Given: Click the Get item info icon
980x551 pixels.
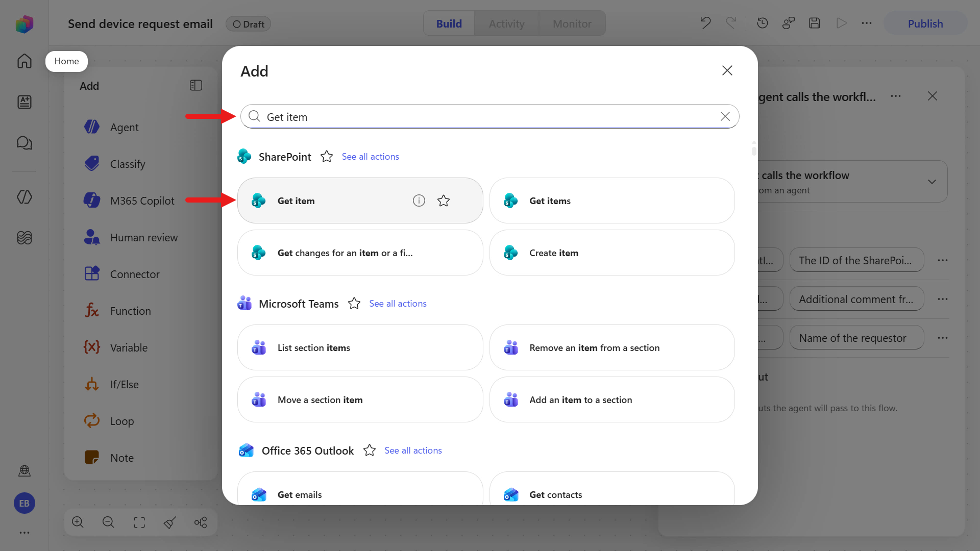Looking at the screenshot, I should (419, 201).
